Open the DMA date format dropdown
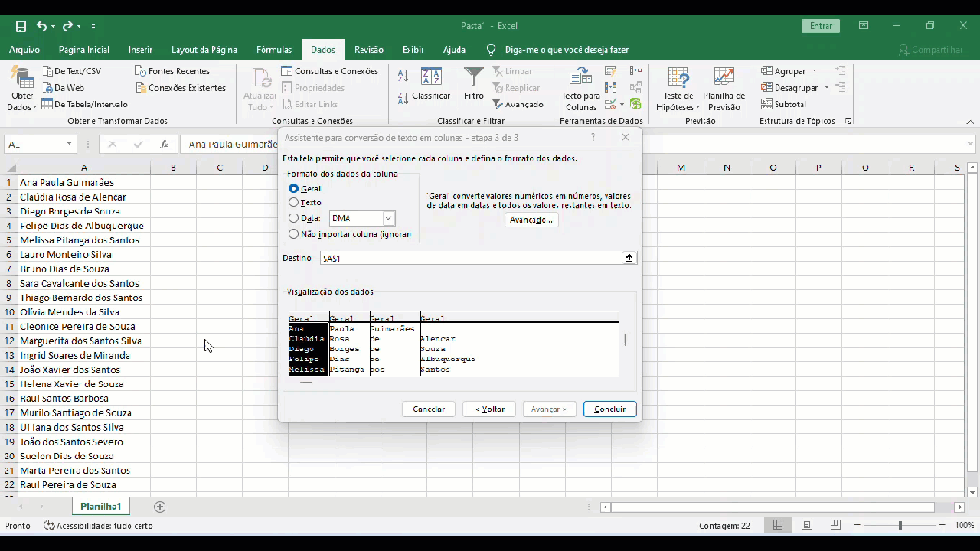 point(388,218)
